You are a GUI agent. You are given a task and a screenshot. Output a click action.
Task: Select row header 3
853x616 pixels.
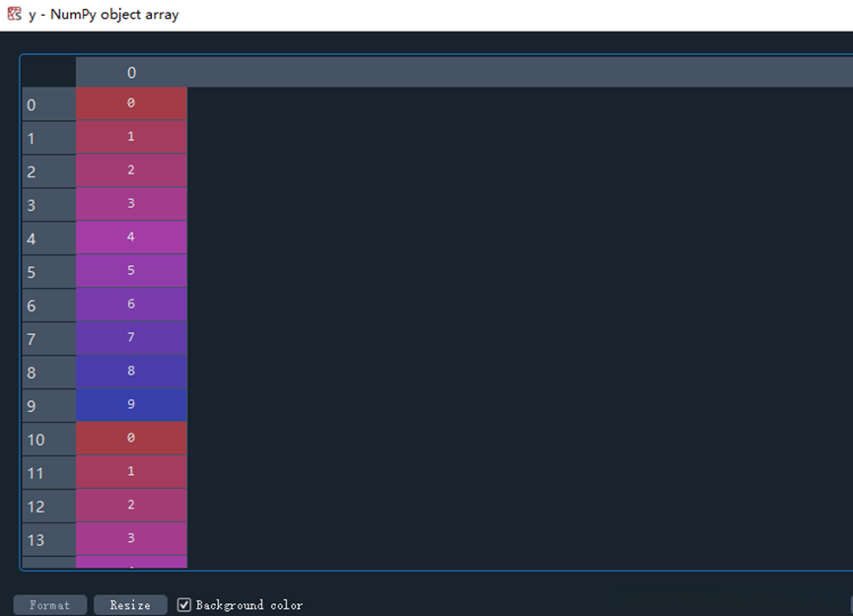(49, 204)
